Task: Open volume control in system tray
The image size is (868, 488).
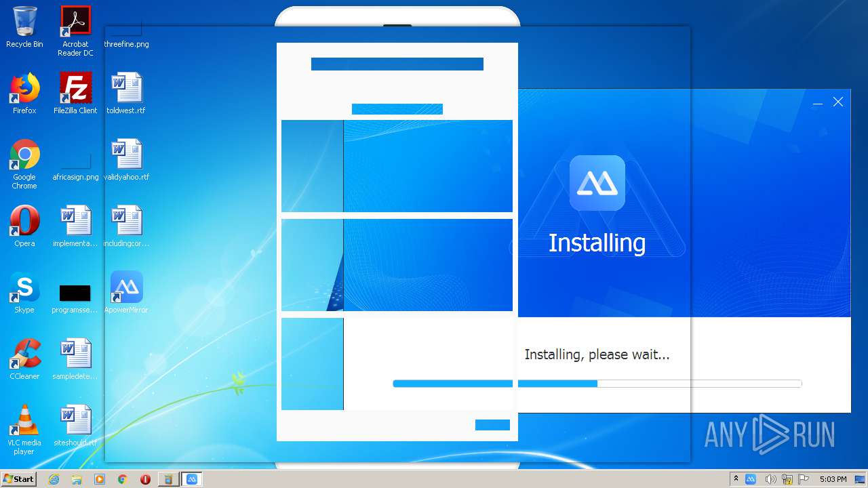Action: (770, 479)
